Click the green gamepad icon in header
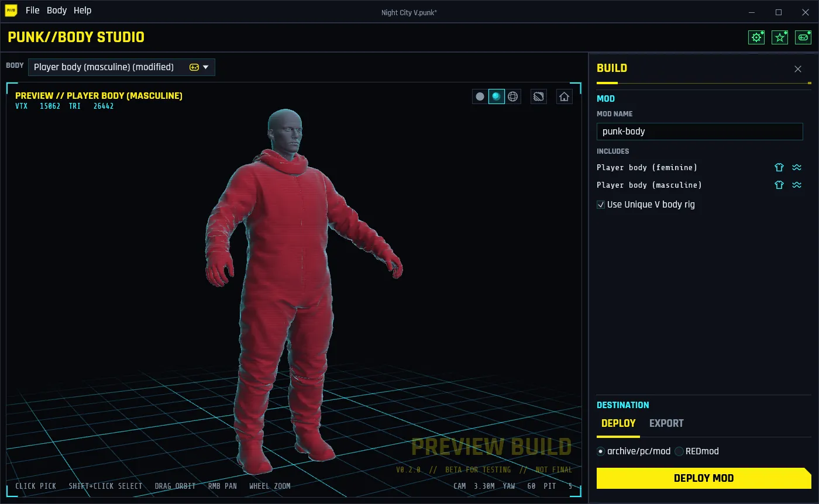 (x=804, y=37)
